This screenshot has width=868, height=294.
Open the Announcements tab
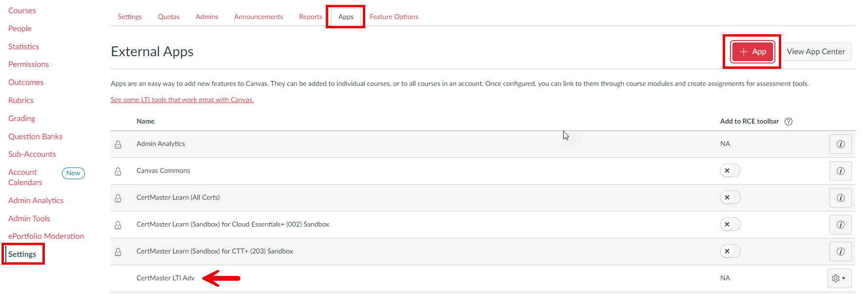pos(258,17)
